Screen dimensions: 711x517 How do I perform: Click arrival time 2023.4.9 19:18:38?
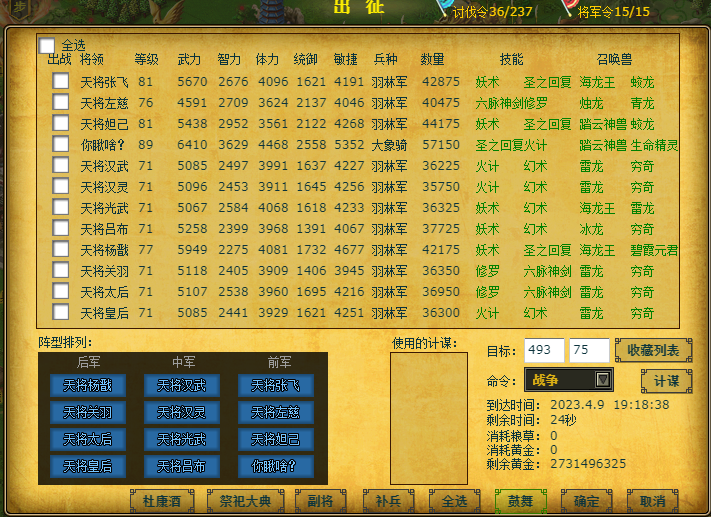click(x=609, y=405)
